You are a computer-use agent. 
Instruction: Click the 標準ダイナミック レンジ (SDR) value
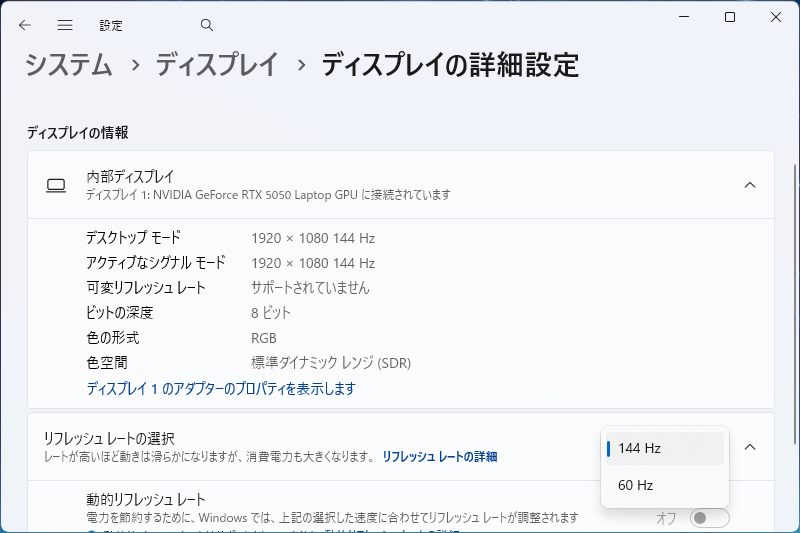point(331,363)
